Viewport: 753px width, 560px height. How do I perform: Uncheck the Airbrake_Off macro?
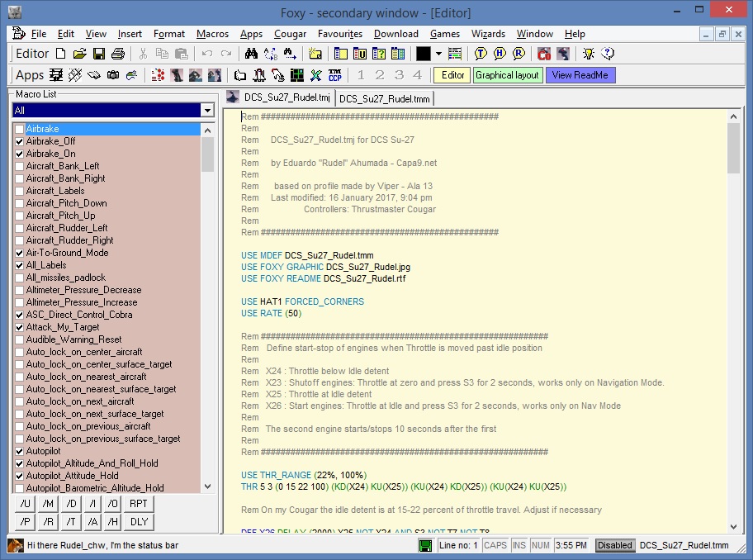click(19, 142)
